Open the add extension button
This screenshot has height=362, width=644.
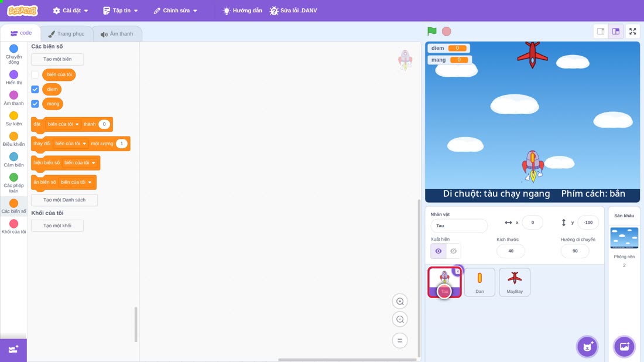tap(13, 350)
